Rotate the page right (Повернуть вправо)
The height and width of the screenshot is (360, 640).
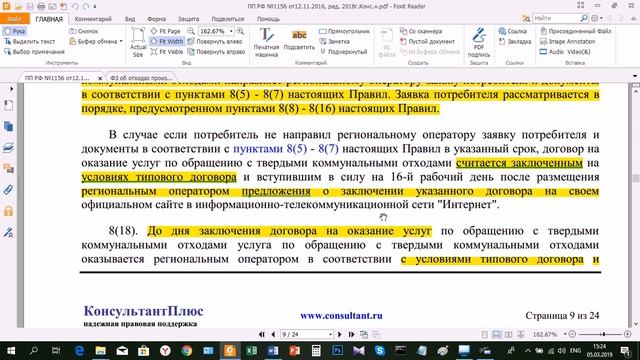(216, 52)
